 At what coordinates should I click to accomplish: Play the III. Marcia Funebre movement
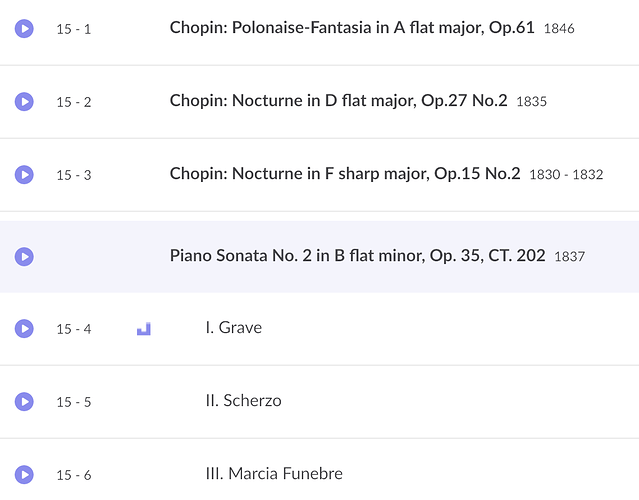[24, 475]
